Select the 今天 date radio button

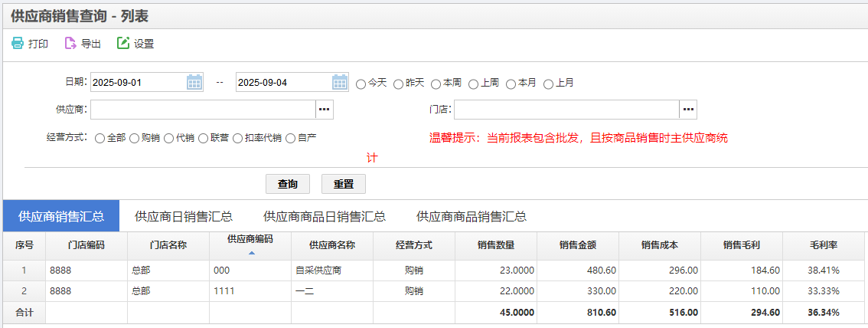pos(361,84)
